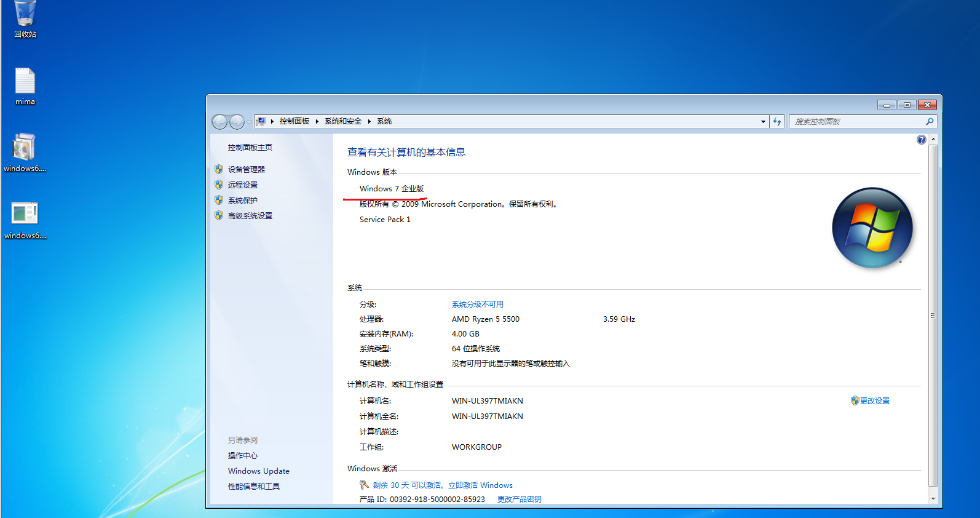The image size is (980, 518).
Task: Click the back navigation arrow
Action: pyautogui.click(x=219, y=122)
